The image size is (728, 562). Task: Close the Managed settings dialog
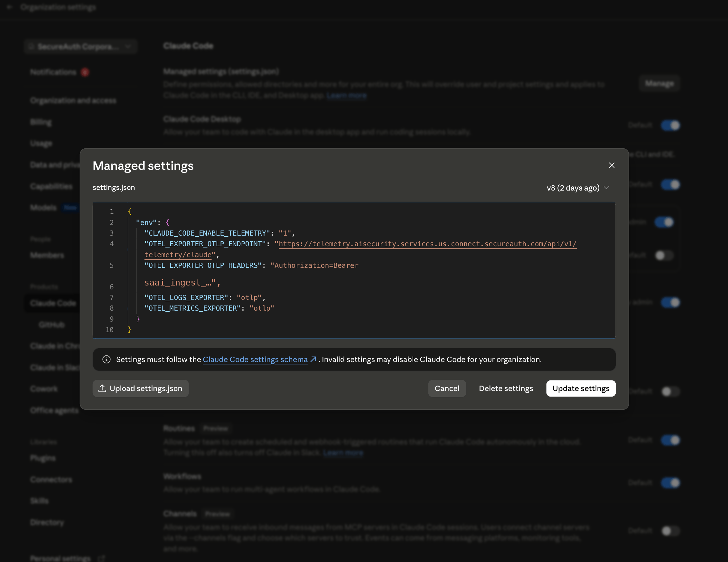[x=611, y=165]
